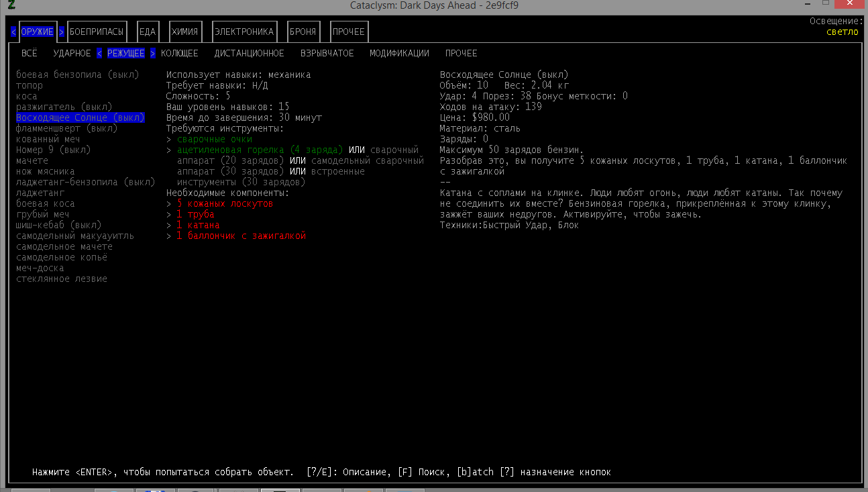Image resolution: width=868 pixels, height=492 pixels.
Task: Pick the ладжетанг-бензопила (выкл) recipe
Action: (x=86, y=182)
